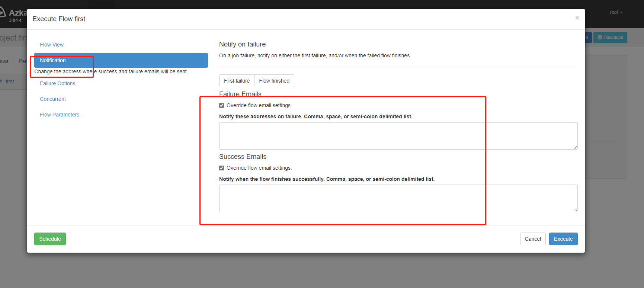Select the Notification section
This screenshot has width=644, height=288.
(x=121, y=60)
